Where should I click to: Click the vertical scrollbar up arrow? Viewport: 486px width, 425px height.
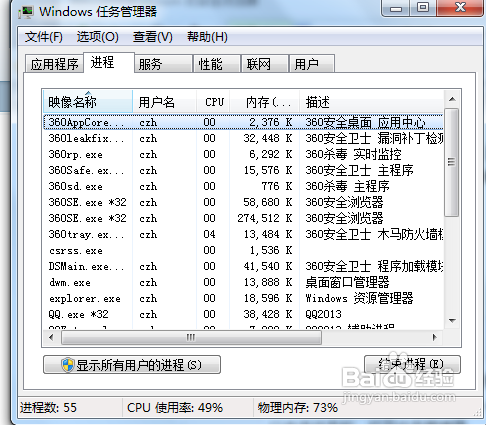coord(452,99)
